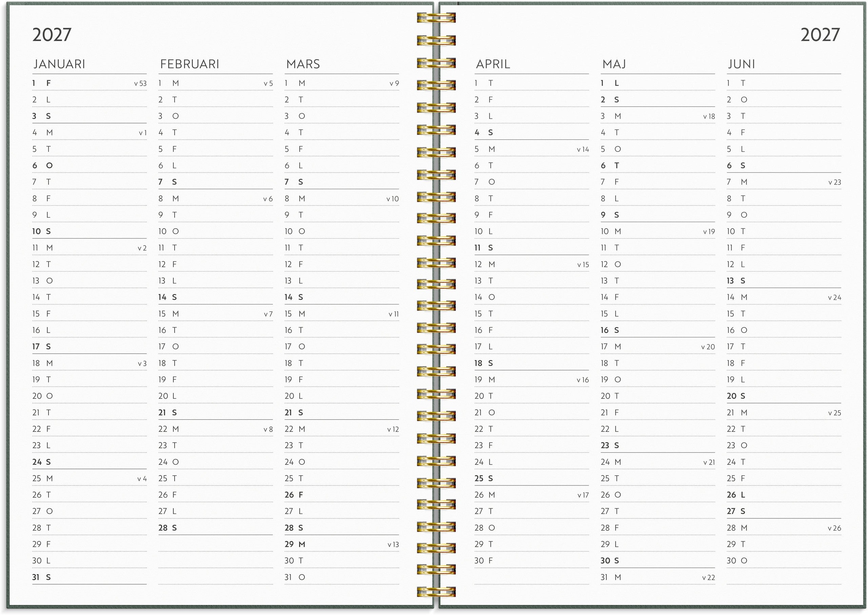Click week label v 20 in Maj
The width and height of the screenshot is (868, 615).
click(x=708, y=347)
